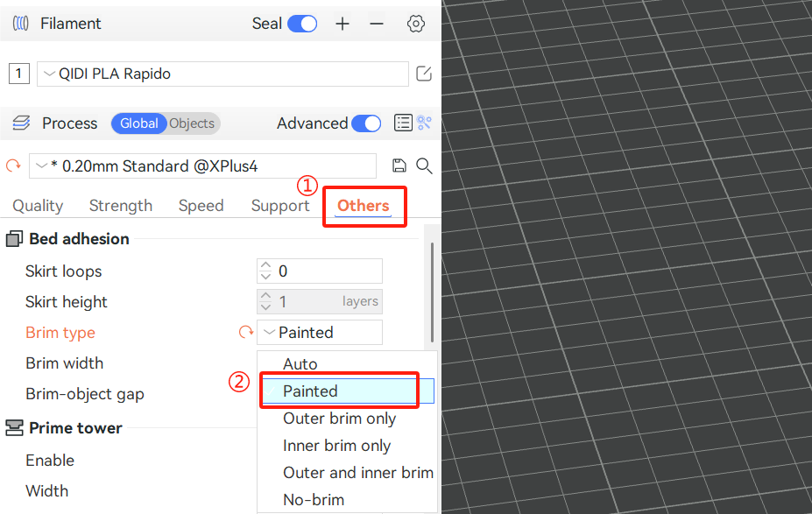Save the process preset
Screen dimensions: 812x514
pyautogui.click(x=399, y=165)
